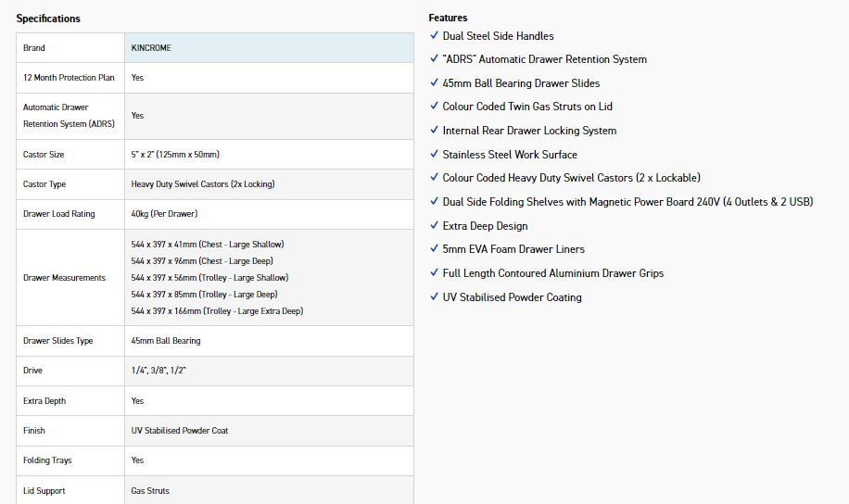This screenshot has width=849, height=504.
Task: Click the Drawer Slides Type label
Action: click(58, 341)
